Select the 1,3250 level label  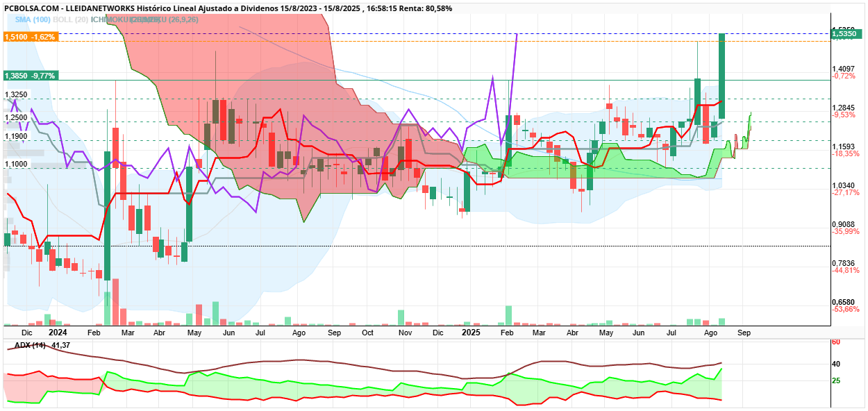coord(16,94)
